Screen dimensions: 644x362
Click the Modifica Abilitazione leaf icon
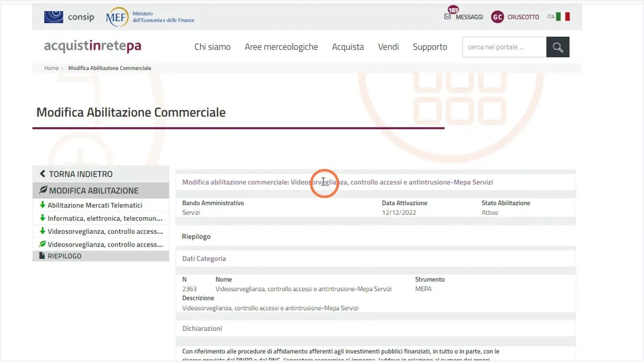click(43, 190)
